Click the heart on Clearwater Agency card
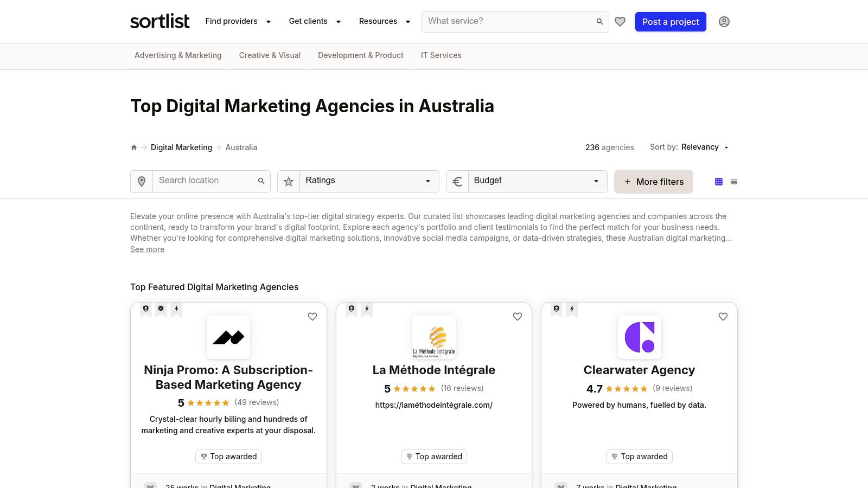The height and width of the screenshot is (488, 868). (723, 317)
